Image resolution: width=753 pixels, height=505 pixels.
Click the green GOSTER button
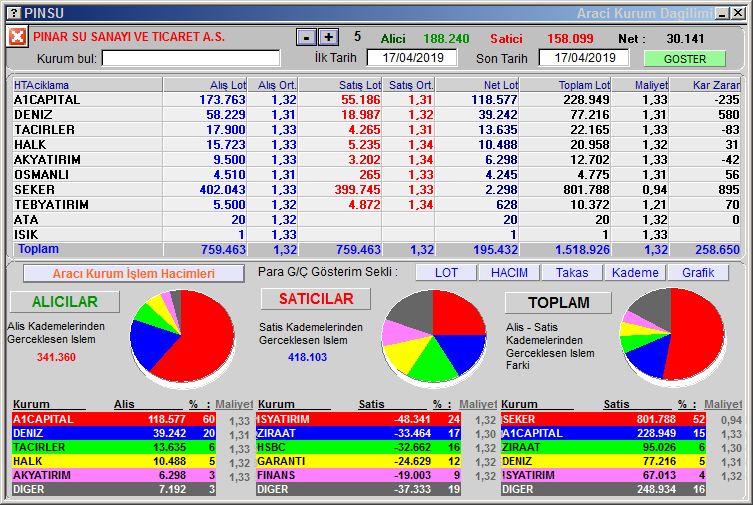[x=685, y=59]
